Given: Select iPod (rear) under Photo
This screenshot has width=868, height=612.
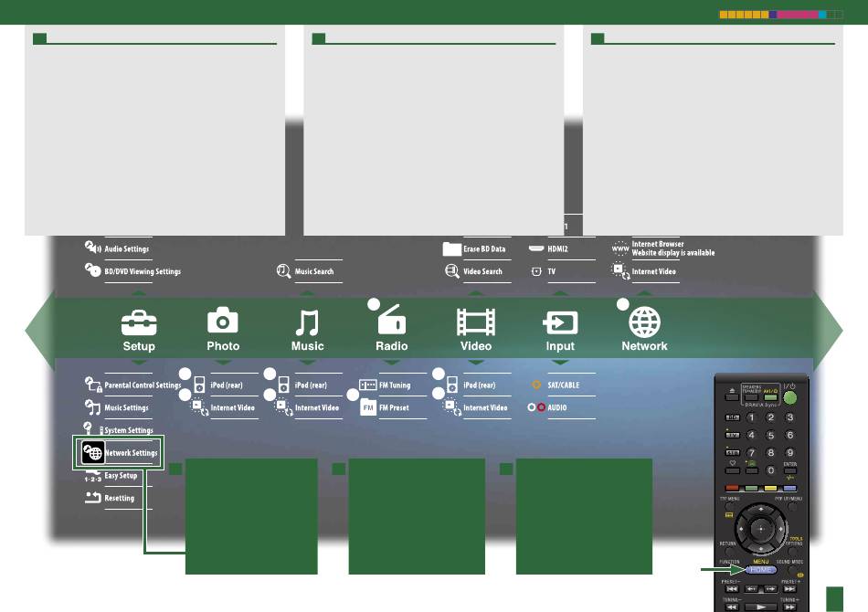Looking at the screenshot, I should click(x=217, y=385).
